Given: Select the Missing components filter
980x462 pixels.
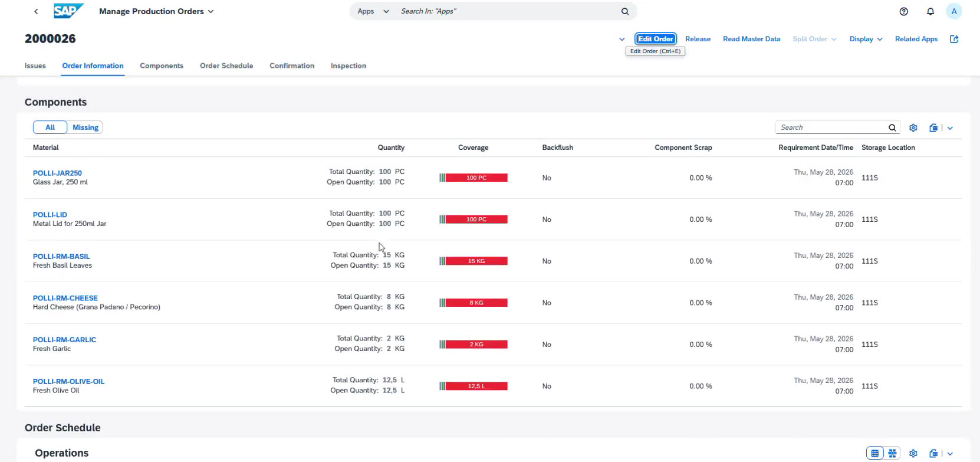Looking at the screenshot, I should [x=85, y=127].
